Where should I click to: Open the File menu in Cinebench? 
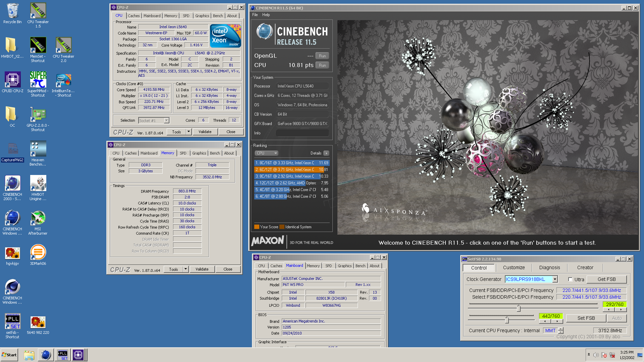(255, 15)
